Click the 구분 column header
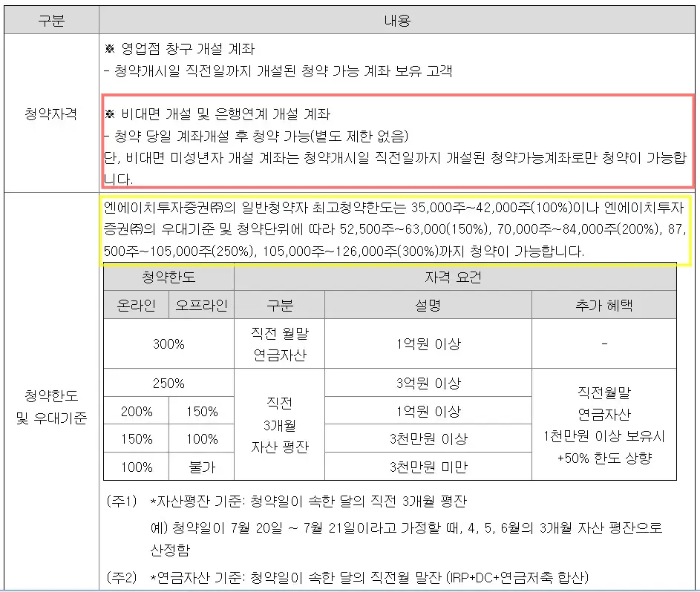Screen dimensions: 700x592 50,19
